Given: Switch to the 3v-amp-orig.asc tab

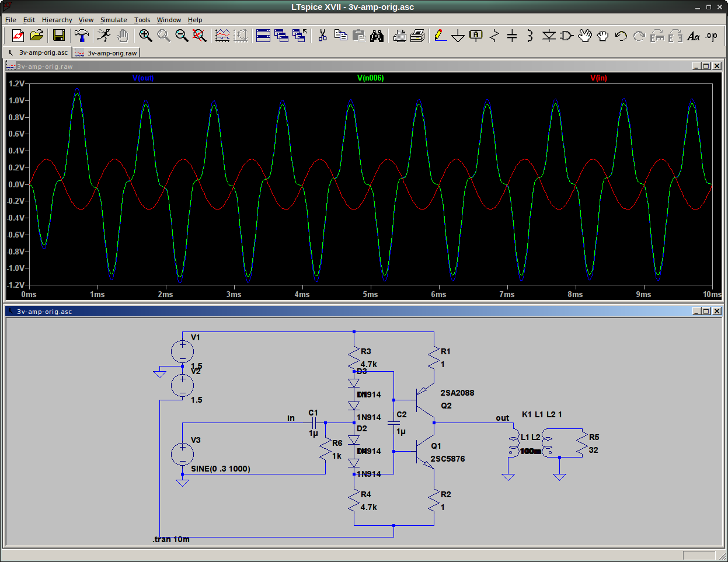Looking at the screenshot, I should pos(37,53).
